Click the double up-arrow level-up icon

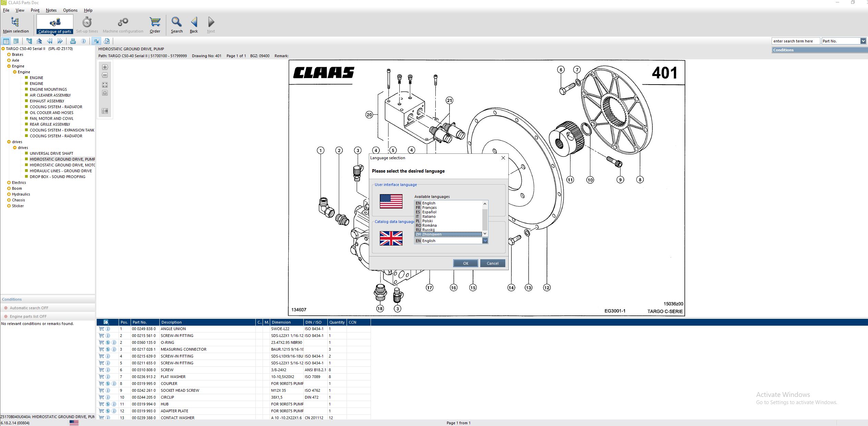click(x=39, y=41)
